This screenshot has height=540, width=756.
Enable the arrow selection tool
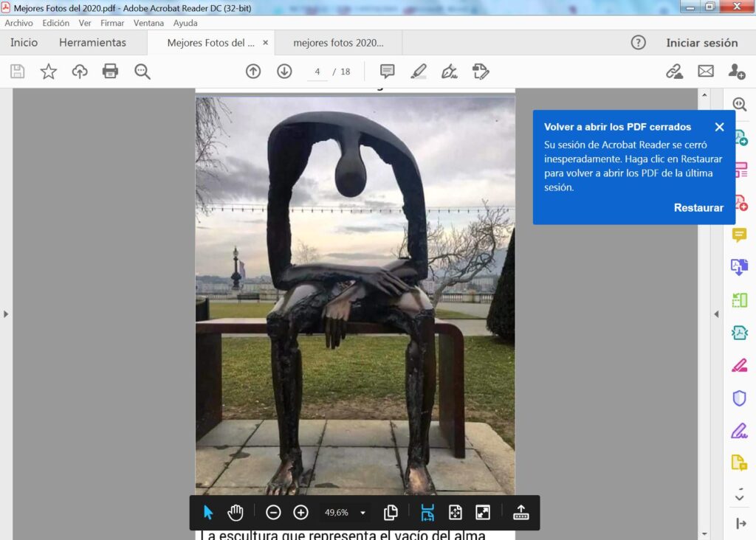click(x=208, y=513)
